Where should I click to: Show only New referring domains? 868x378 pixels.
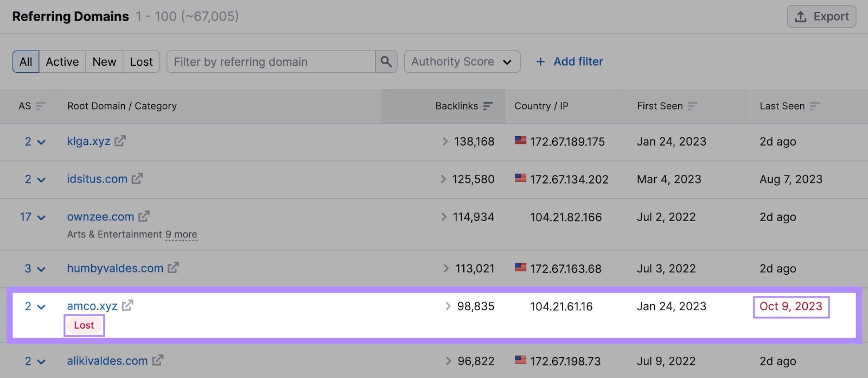coord(104,62)
